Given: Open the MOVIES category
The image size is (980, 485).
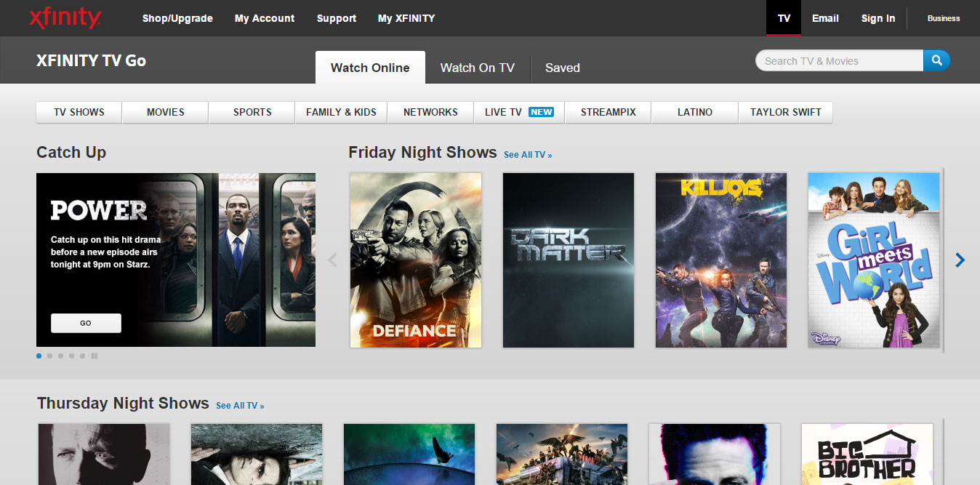Looking at the screenshot, I should tap(166, 112).
